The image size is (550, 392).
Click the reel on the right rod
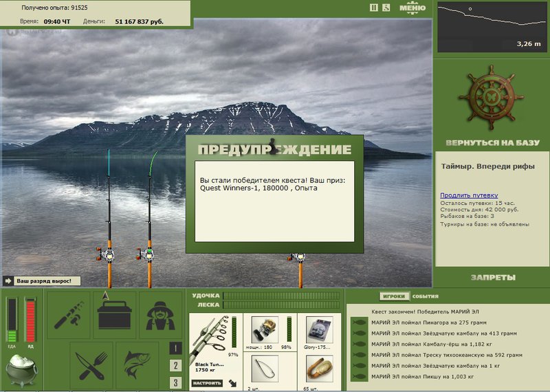click(297, 258)
